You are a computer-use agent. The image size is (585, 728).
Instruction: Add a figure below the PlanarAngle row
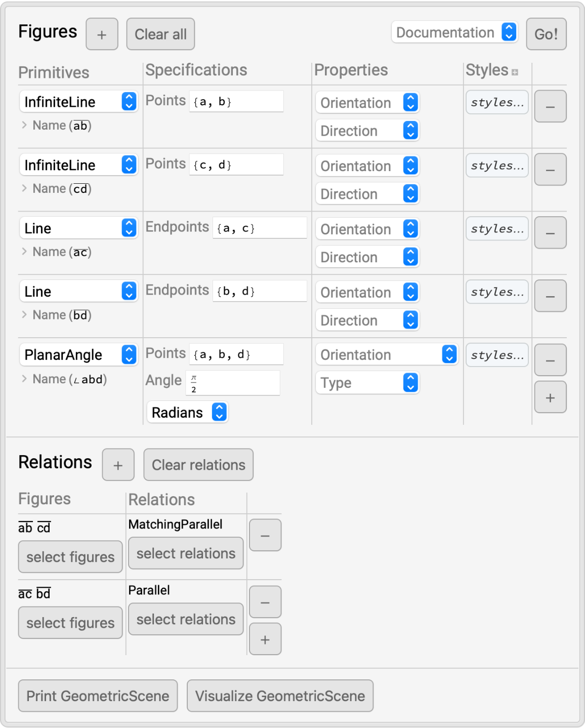click(x=550, y=398)
